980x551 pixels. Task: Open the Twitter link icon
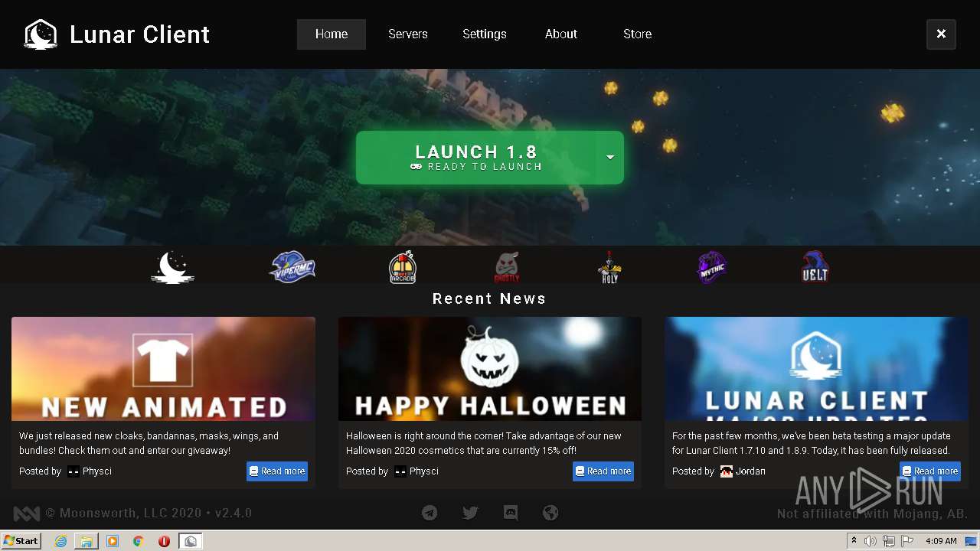(x=470, y=513)
